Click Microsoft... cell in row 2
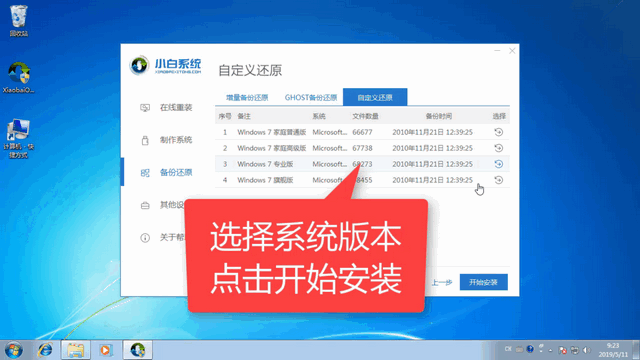640x360 pixels. [330, 148]
